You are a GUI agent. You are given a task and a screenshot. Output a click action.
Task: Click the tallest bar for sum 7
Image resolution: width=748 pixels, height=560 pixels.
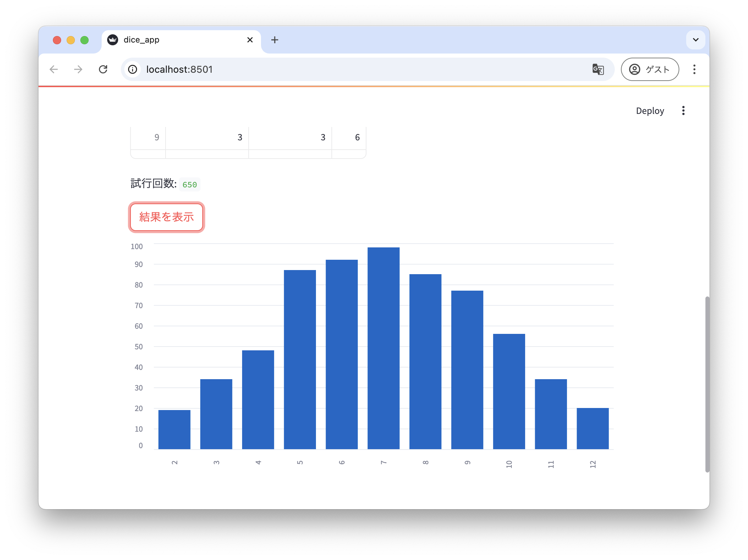pos(383,348)
